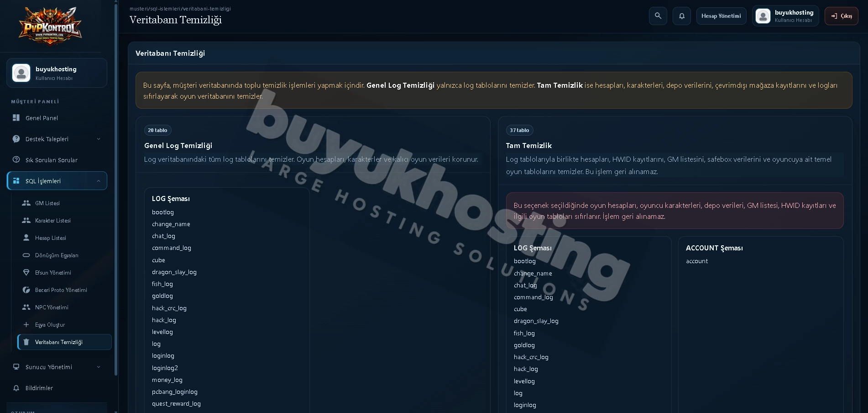Click the Eşya Oluştur plus icon
Image resolution: width=868 pixels, height=413 pixels.
[x=26, y=324]
